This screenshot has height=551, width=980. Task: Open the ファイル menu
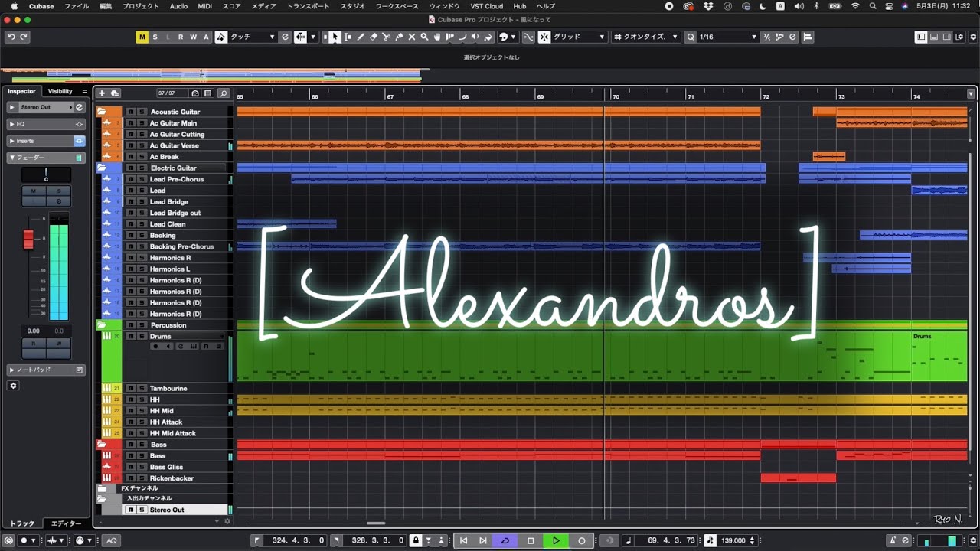[x=77, y=6]
